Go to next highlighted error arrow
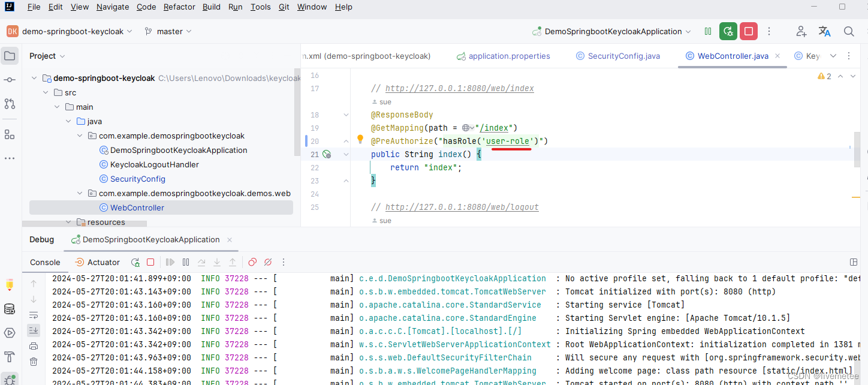The height and width of the screenshot is (385, 868). [854, 76]
